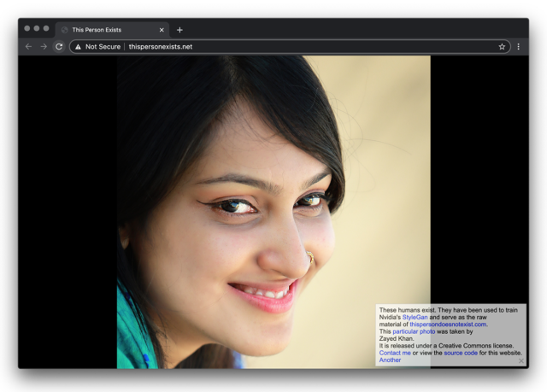Click the Not Secure label
The image size is (547, 392).
pos(103,47)
